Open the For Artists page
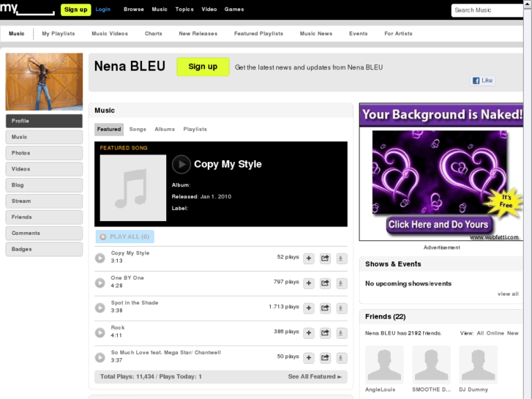Viewport: 532px width, 399px height. click(x=398, y=34)
